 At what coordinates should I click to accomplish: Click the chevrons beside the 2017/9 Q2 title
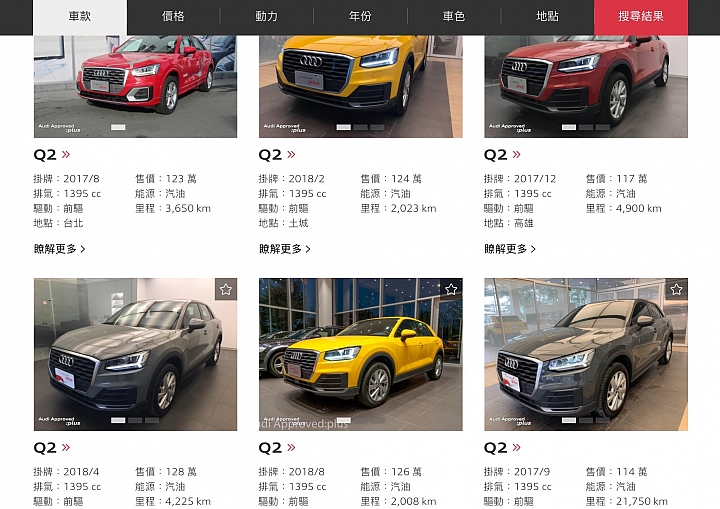click(x=517, y=448)
